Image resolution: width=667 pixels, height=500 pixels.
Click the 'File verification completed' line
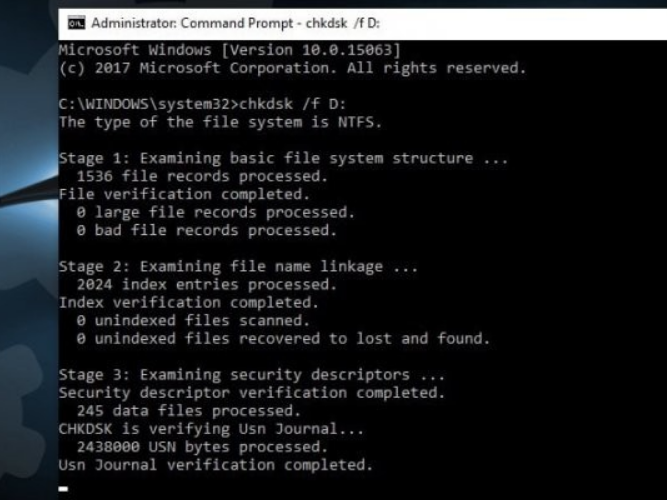pyautogui.click(x=185, y=194)
